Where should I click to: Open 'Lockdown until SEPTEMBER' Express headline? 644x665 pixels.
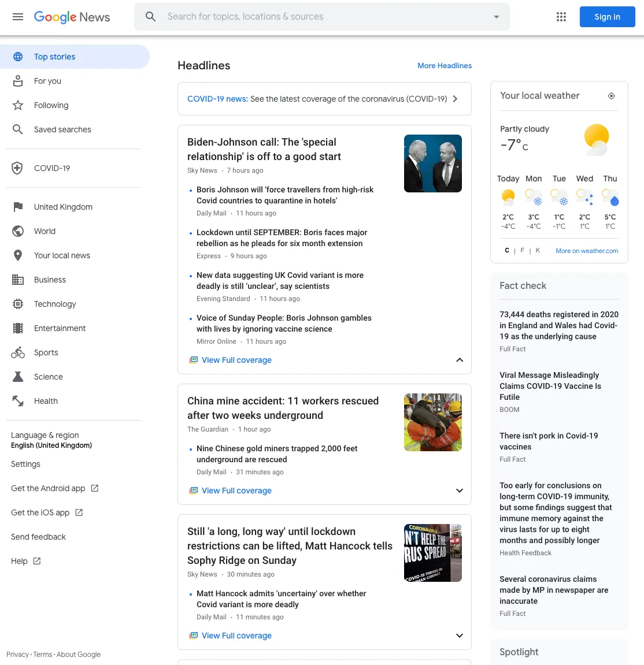282,238
